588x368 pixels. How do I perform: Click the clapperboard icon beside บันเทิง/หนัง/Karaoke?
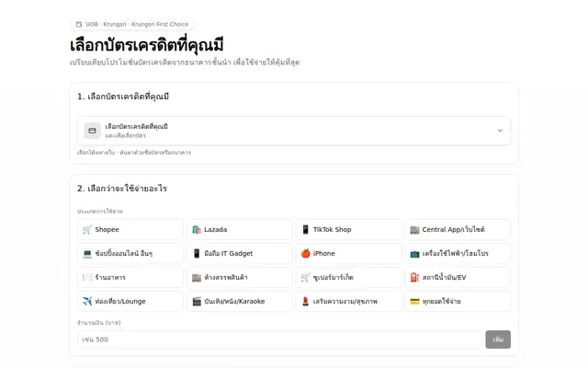(x=197, y=301)
